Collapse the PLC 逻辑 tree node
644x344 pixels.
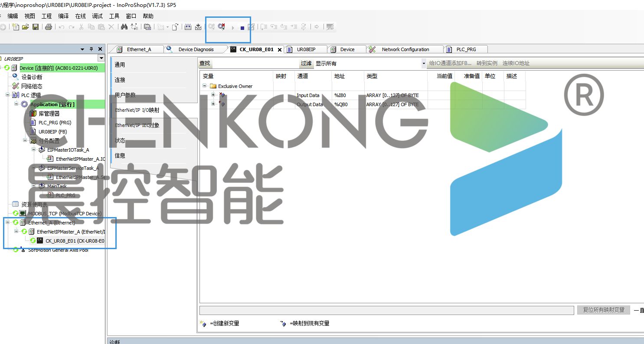tap(7, 94)
